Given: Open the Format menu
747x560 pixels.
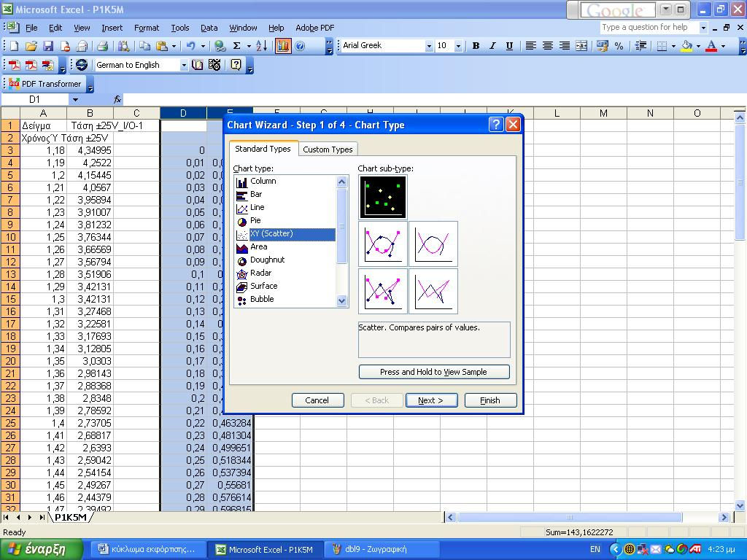Looking at the screenshot, I should tap(147, 28).
